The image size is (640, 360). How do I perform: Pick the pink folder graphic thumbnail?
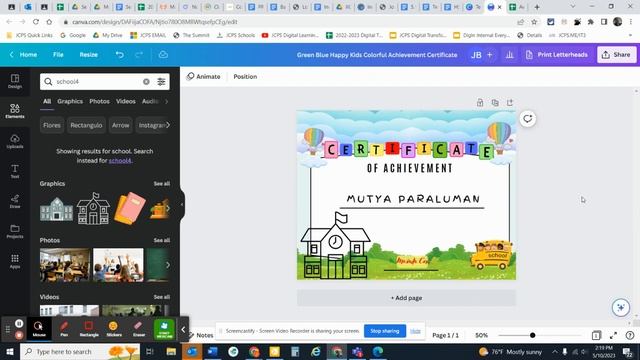pos(130,209)
